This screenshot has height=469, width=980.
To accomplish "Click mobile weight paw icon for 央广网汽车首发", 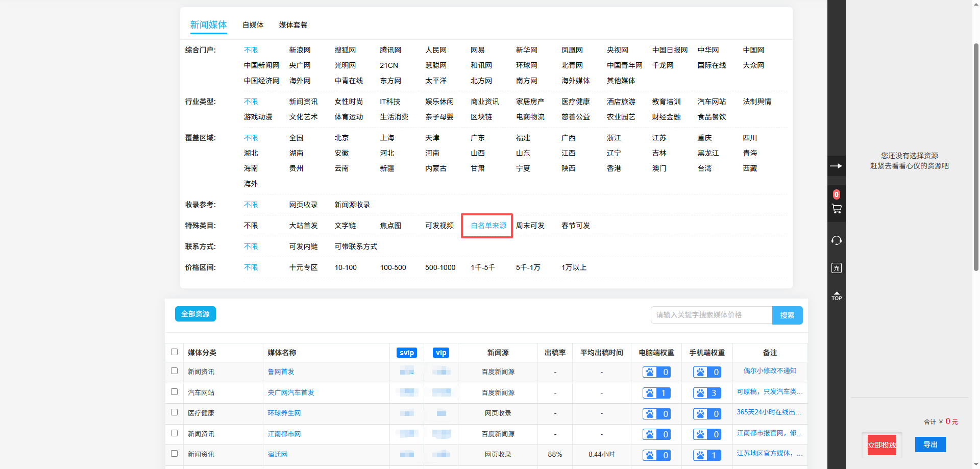I will 700,393.
